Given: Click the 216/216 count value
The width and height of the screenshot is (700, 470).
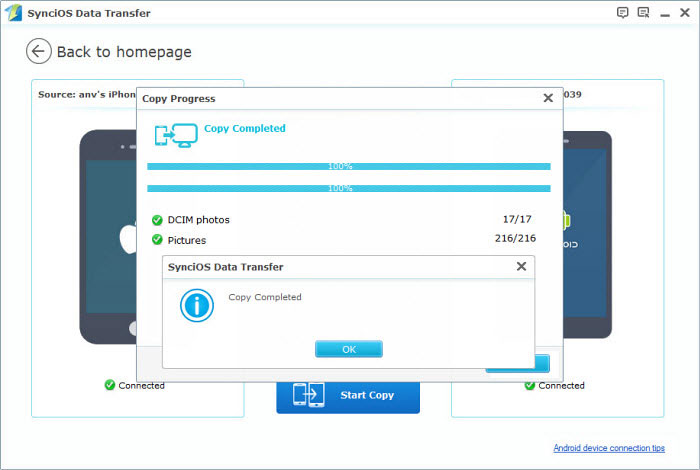Looking at the screenshot, I should [515, 238].
